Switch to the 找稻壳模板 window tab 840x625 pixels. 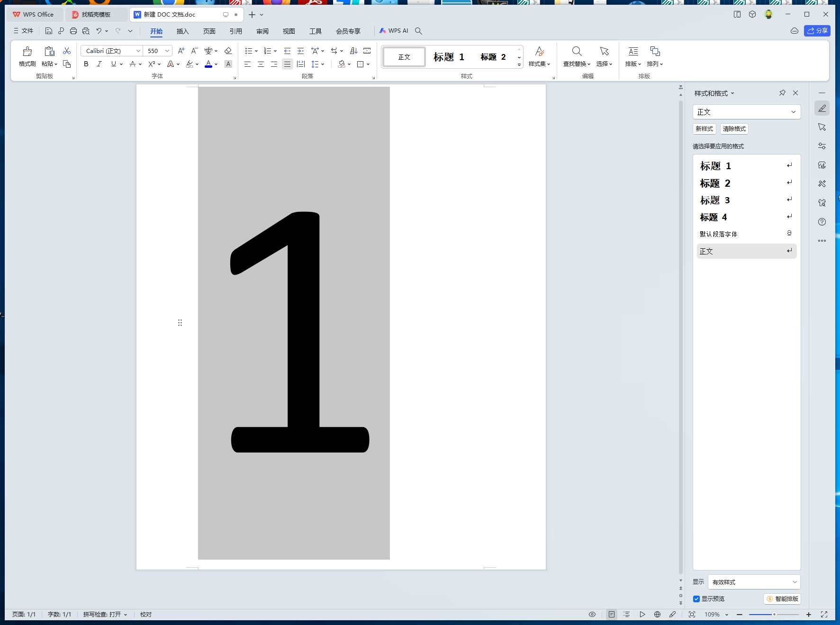point(96,15)
